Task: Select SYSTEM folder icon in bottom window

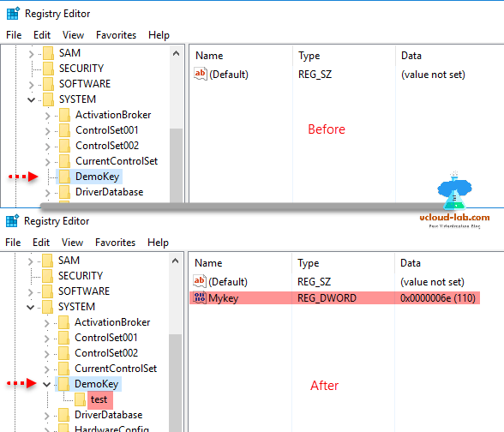Action: [48, 307]
